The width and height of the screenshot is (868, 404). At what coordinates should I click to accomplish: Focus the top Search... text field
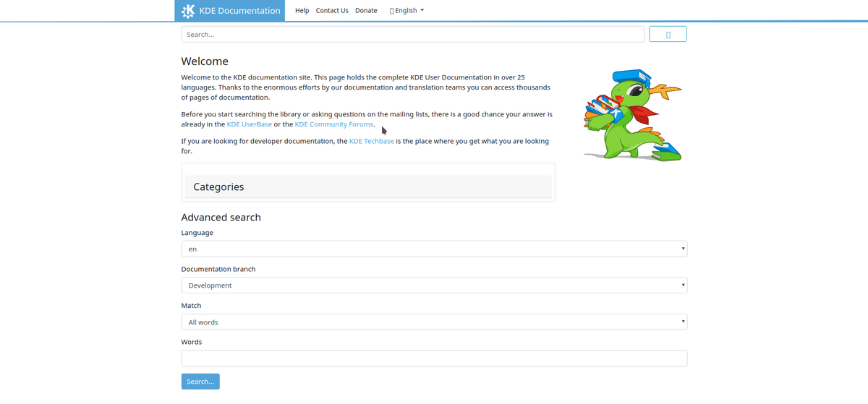(x=412, y=35)
